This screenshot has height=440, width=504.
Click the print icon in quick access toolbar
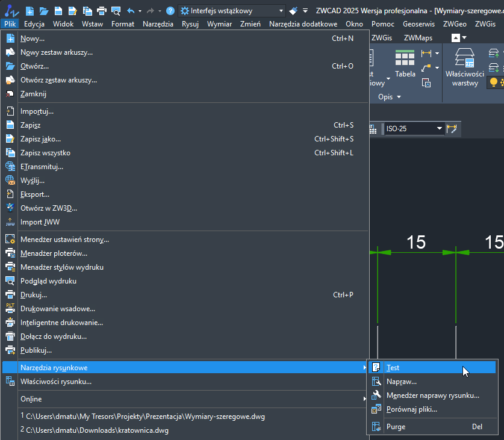tap(101, 11)
